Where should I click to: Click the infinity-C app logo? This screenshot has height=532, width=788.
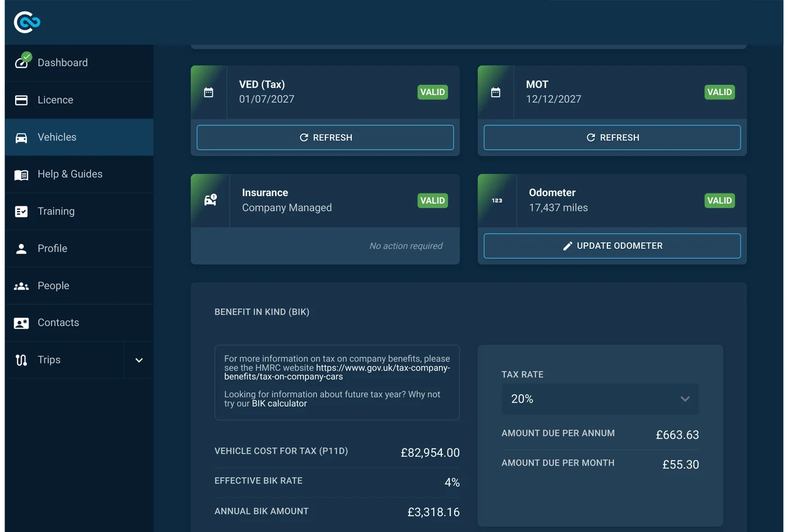click(27, 22)
